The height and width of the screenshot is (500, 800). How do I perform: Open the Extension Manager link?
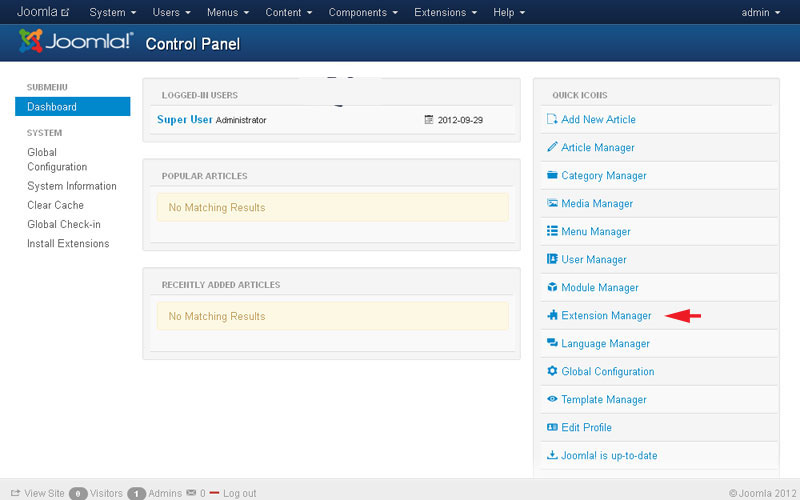(606, 315)
